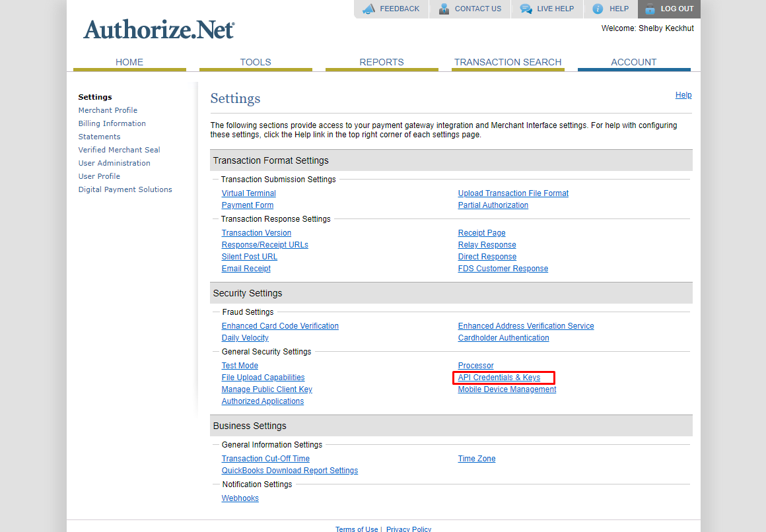The height and width of the screenshot is (532, 766).
Task: Open the FDS Customer Response link
Action: click(503, 269)
